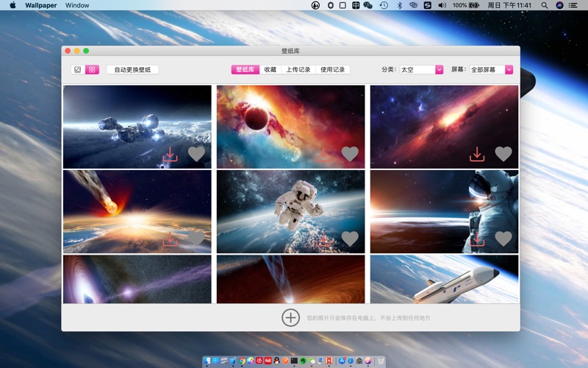The height and width of the screenshot is (368, 588).
Task: Click the circled plus add-photo icon
Action: 290,317
